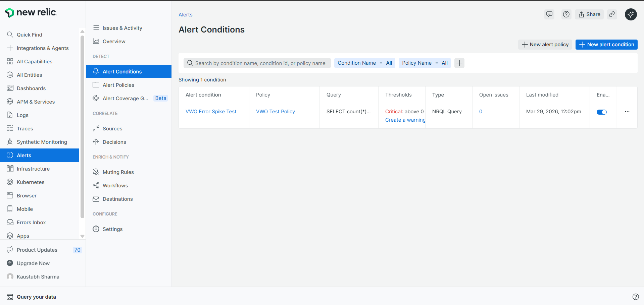Click New alert condition button

606,45
